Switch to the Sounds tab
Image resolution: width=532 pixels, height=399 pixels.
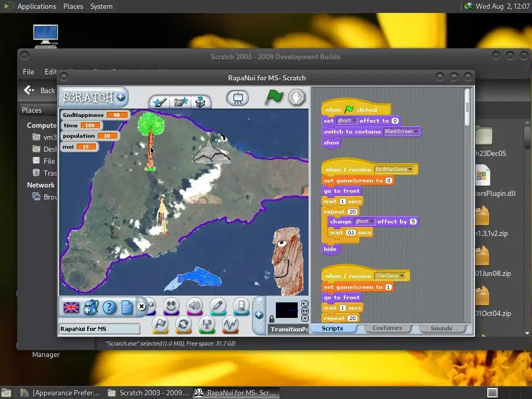coord(442,328)
